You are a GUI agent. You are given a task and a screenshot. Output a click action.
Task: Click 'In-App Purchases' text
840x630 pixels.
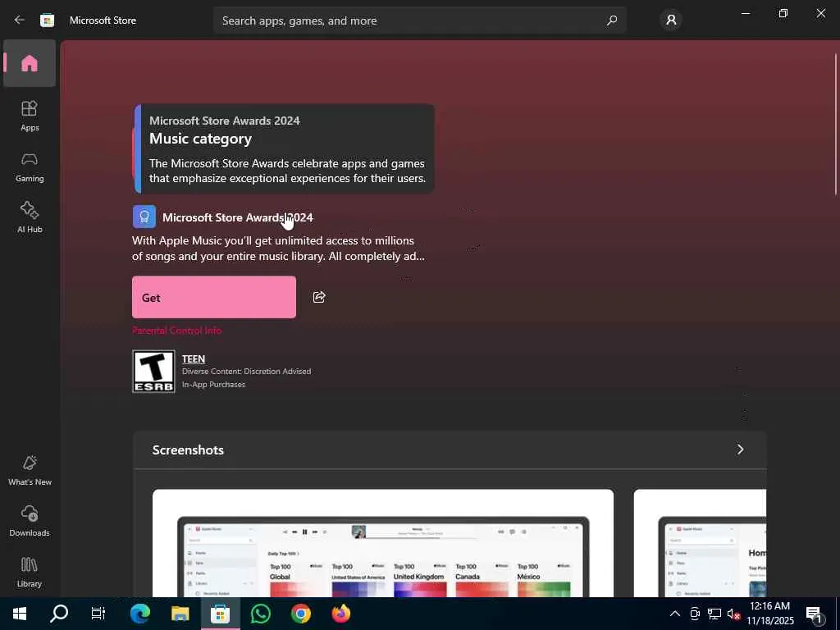click(x=214, y=385)
